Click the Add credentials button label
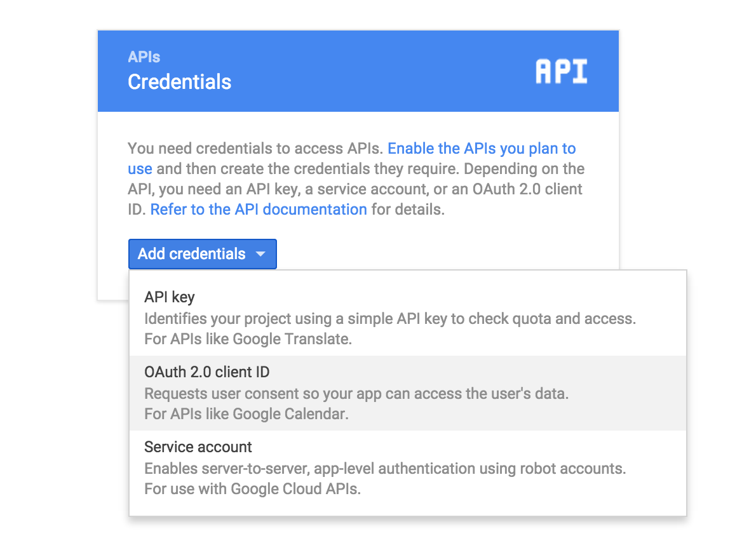 [x=191, y=254]
